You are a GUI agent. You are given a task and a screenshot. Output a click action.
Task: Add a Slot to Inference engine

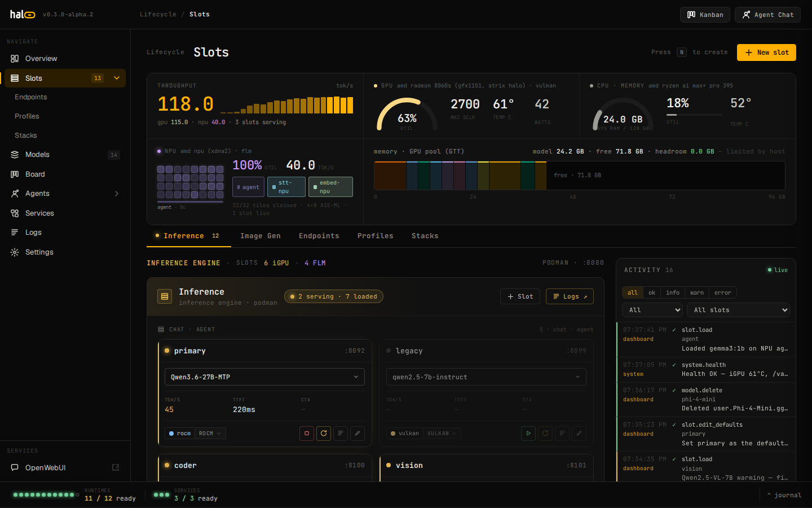tap(520, 296)
